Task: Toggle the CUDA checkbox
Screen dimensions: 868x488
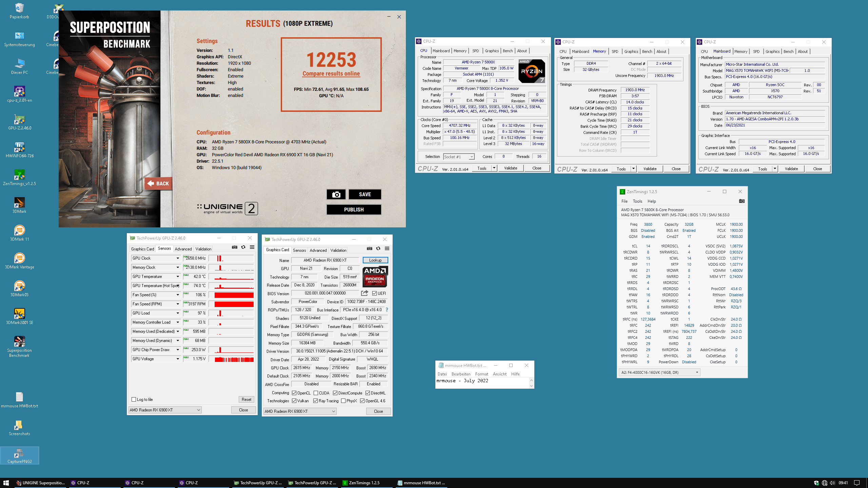Action: point(316,393)
